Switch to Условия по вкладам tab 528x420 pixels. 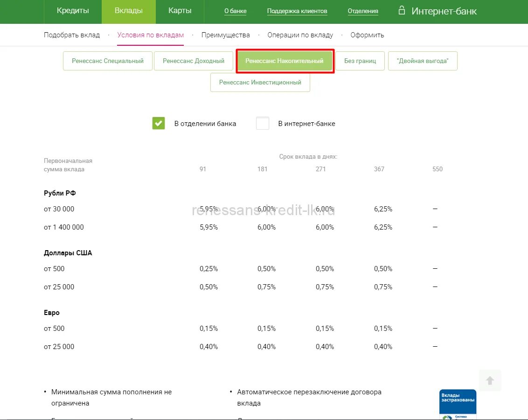tap(151, 35)
